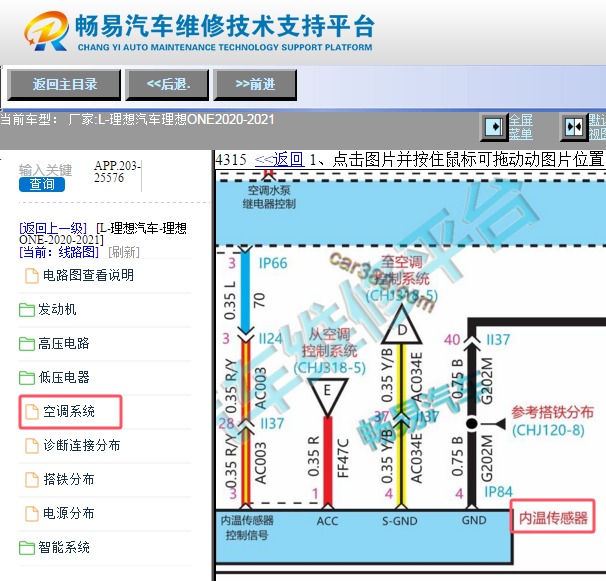Click the 空调系统 file icon
This screenshot has width=606, height=581.
[x=31, y=412]
